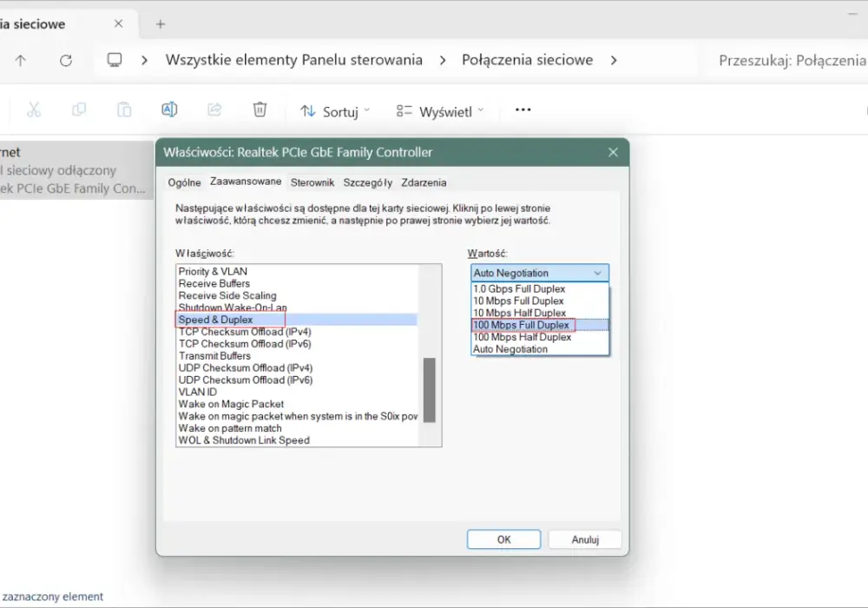Confirm dialog with OK button

[x=503, y=539]
